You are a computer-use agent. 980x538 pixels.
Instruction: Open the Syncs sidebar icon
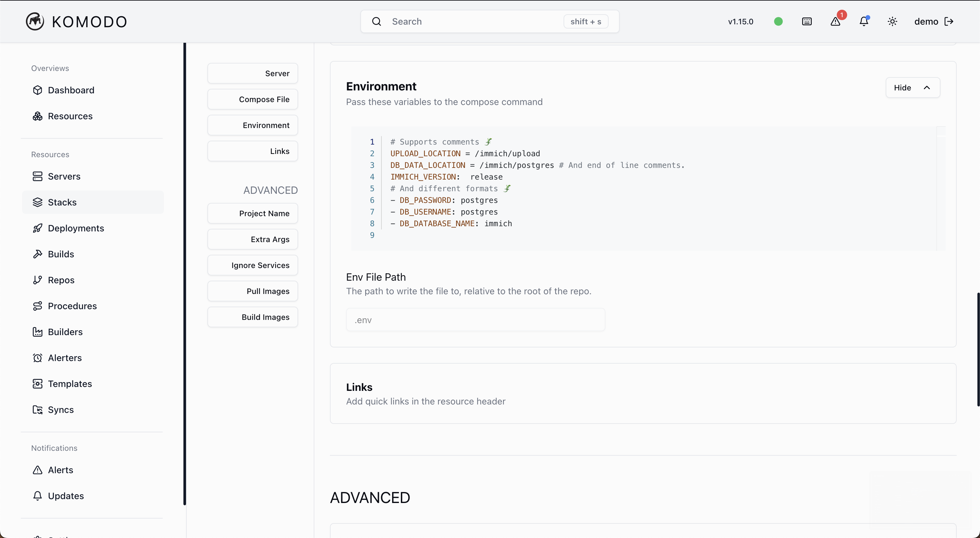37,410
